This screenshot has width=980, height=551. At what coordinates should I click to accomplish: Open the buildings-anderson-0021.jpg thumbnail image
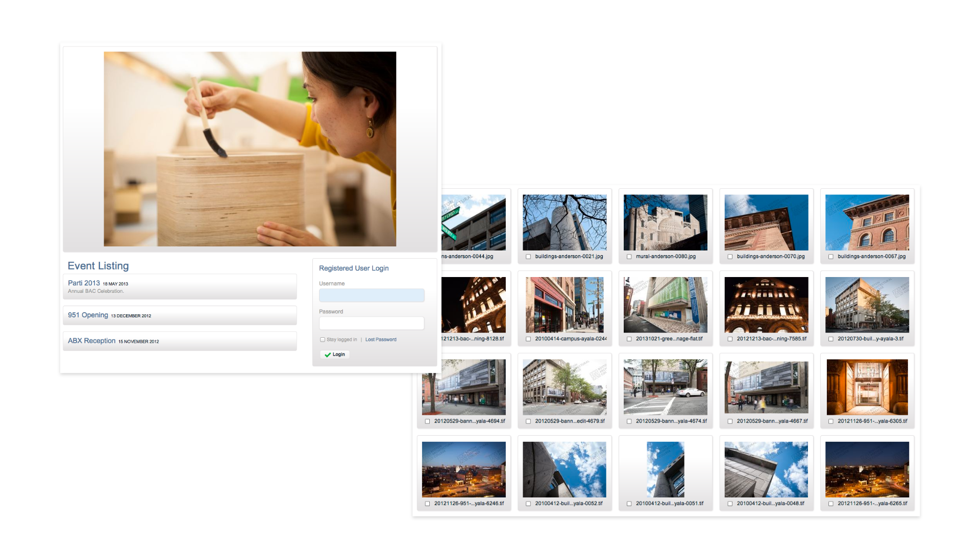click(565, 222)
